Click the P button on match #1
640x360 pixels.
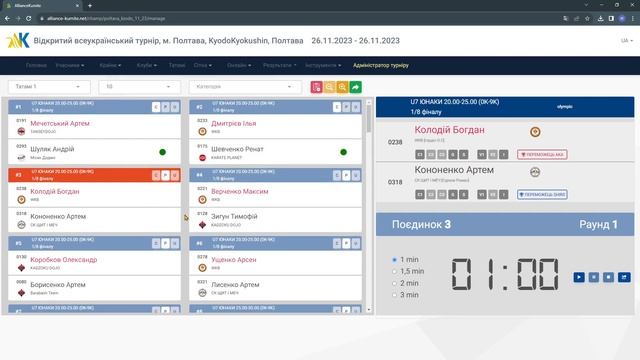tap(165, 107)
